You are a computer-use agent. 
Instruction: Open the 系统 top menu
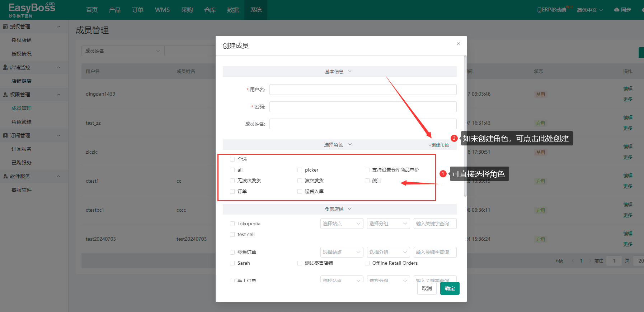point(256,10)
